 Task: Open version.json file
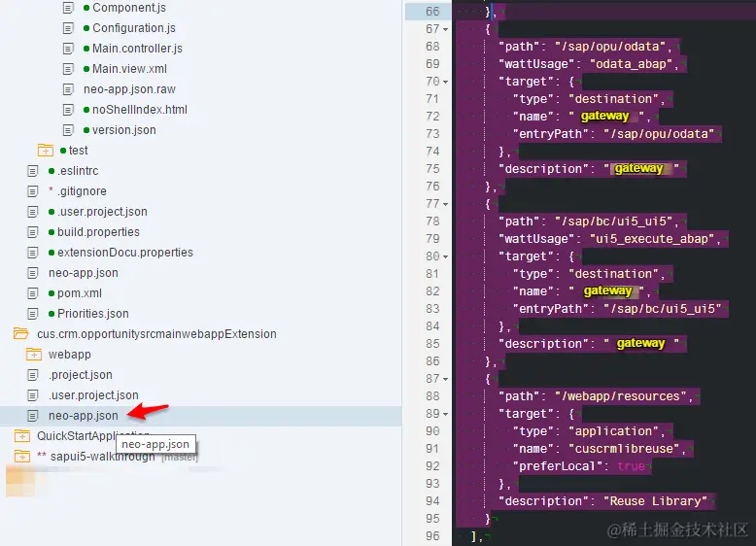pos(124,130)
